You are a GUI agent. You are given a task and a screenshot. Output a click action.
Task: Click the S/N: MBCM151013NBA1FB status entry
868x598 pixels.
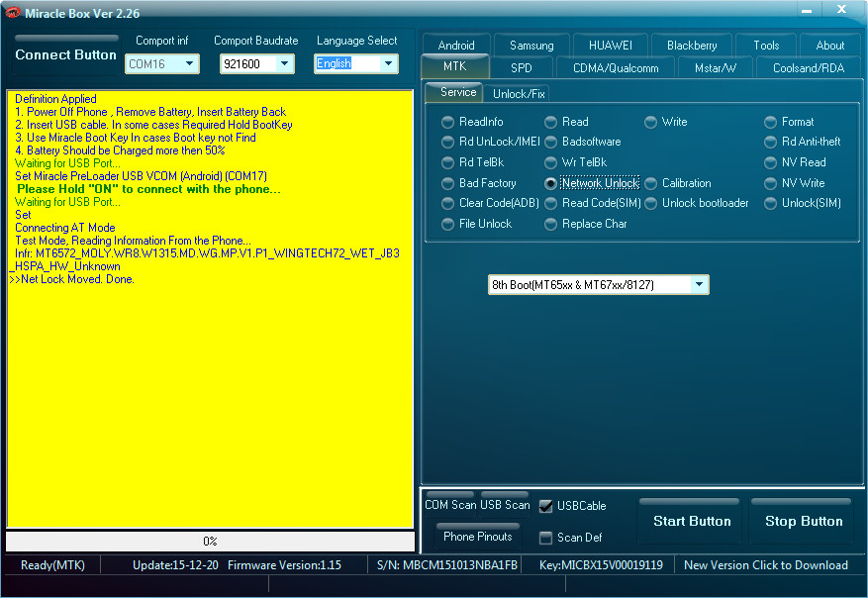click(446, 565)
